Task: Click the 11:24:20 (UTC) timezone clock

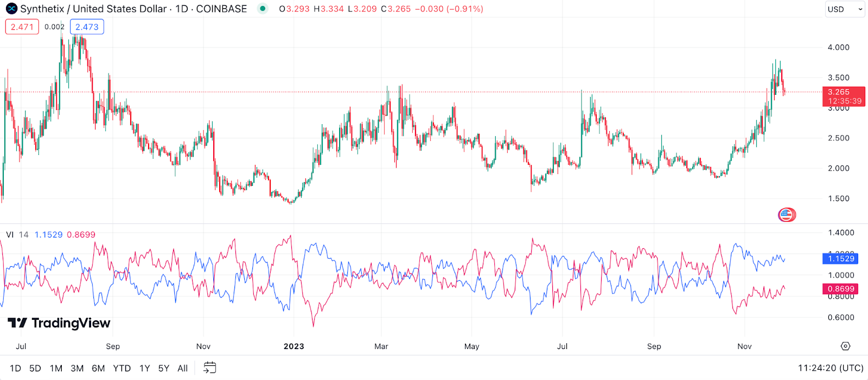Action: click(x=830, y=368)
